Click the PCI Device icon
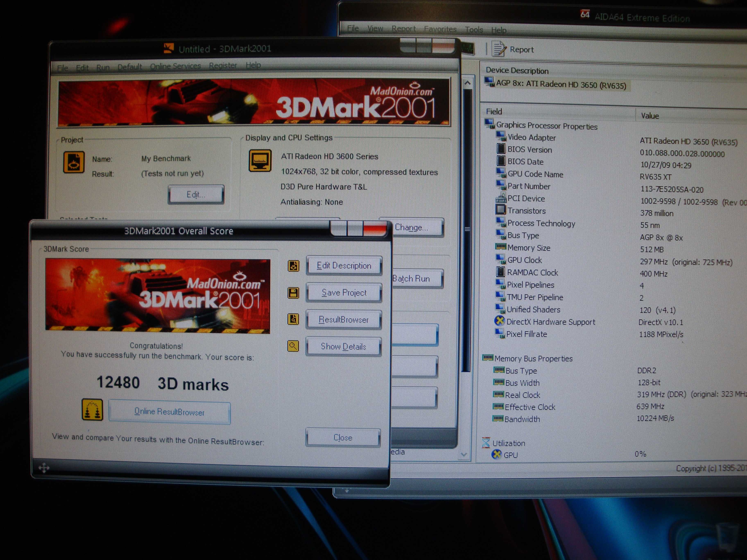747x560 pixels. coord(501,198)
